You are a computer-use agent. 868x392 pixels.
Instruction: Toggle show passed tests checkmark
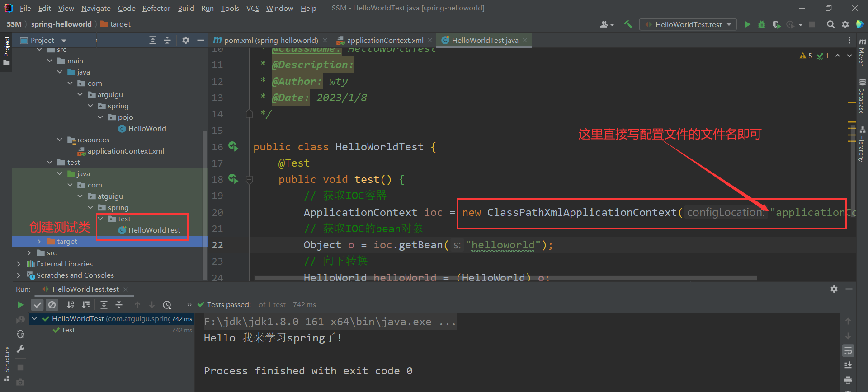pos(38,305)
